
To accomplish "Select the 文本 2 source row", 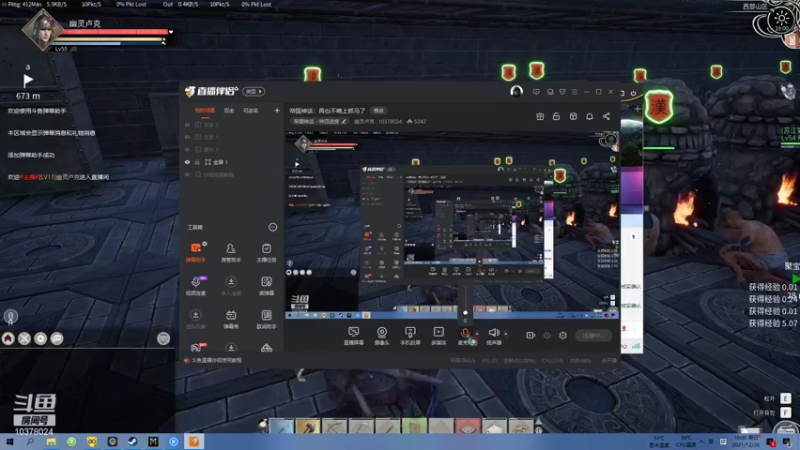I will 232,124.
